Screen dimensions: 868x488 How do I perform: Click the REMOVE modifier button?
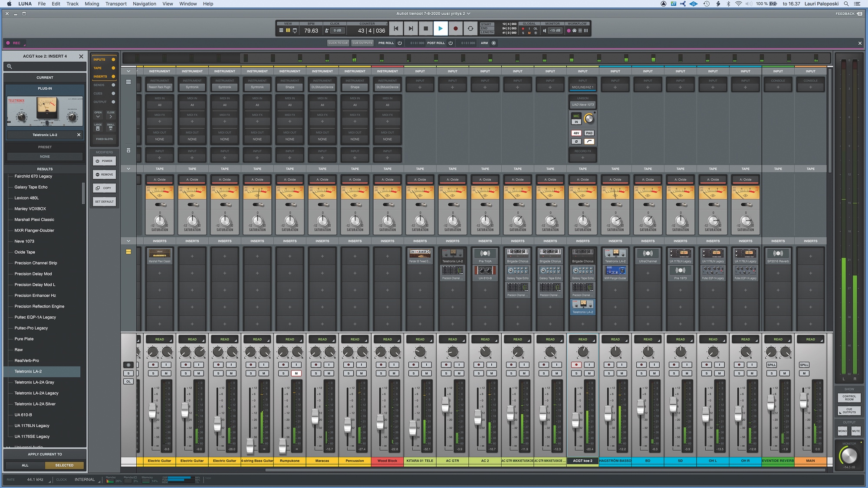pos(104,174)
